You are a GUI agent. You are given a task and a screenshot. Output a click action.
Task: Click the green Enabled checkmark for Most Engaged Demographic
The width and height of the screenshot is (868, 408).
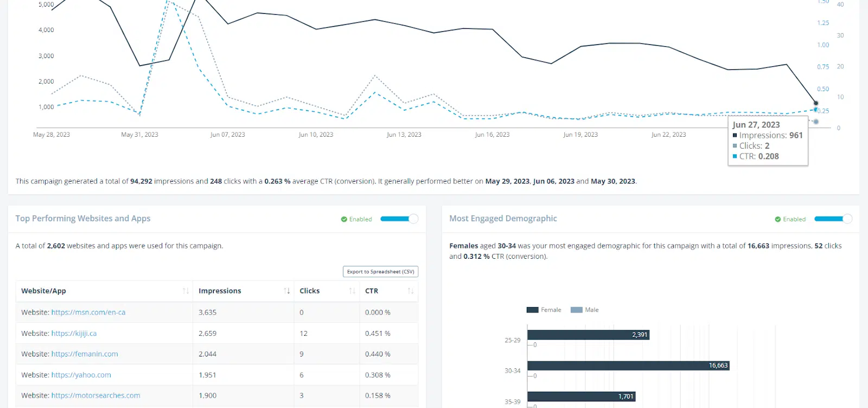(778, 219)
